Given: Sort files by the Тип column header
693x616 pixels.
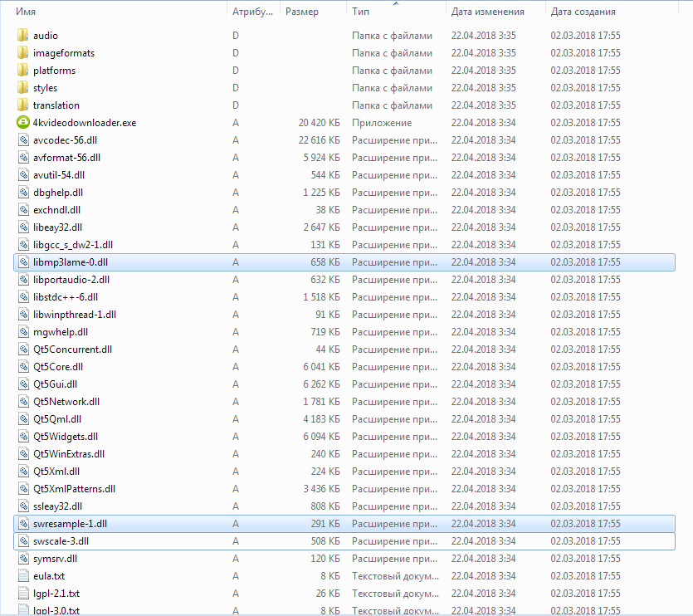Looking at the screenshot, I should [361, 12].
